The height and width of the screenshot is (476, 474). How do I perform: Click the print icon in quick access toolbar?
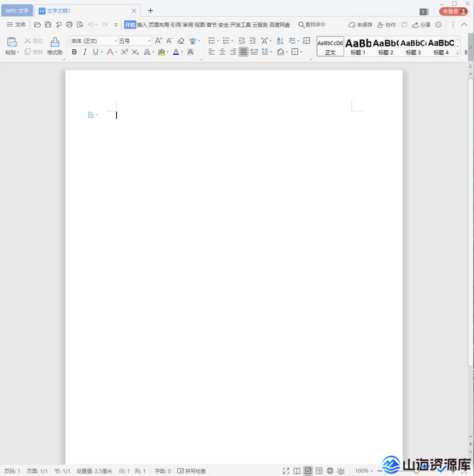tap(69, 25)
